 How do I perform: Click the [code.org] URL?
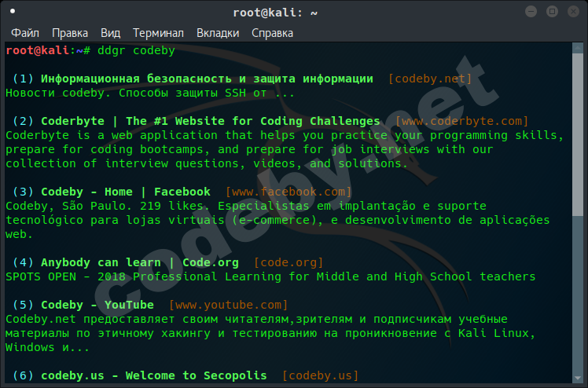click(288, 262)
